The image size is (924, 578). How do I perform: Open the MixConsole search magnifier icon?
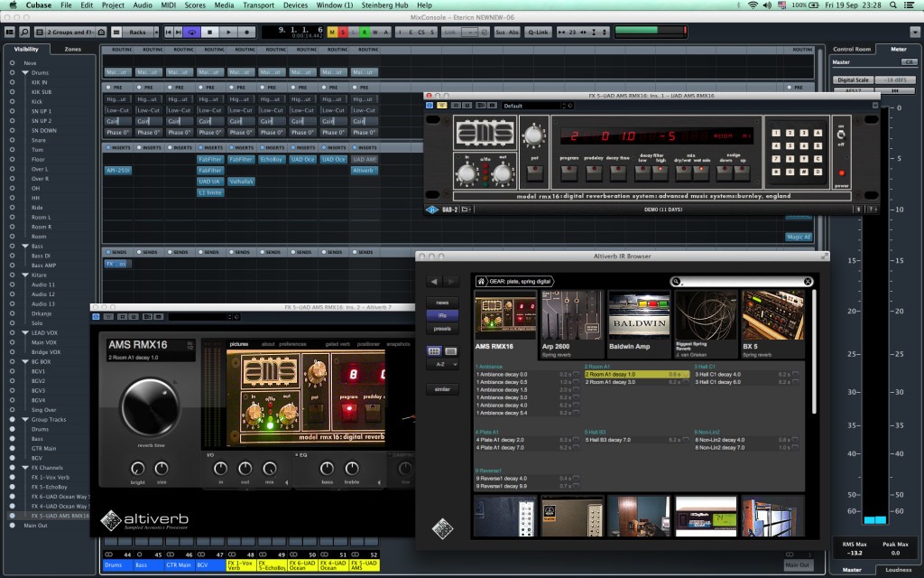click(24, 32)
